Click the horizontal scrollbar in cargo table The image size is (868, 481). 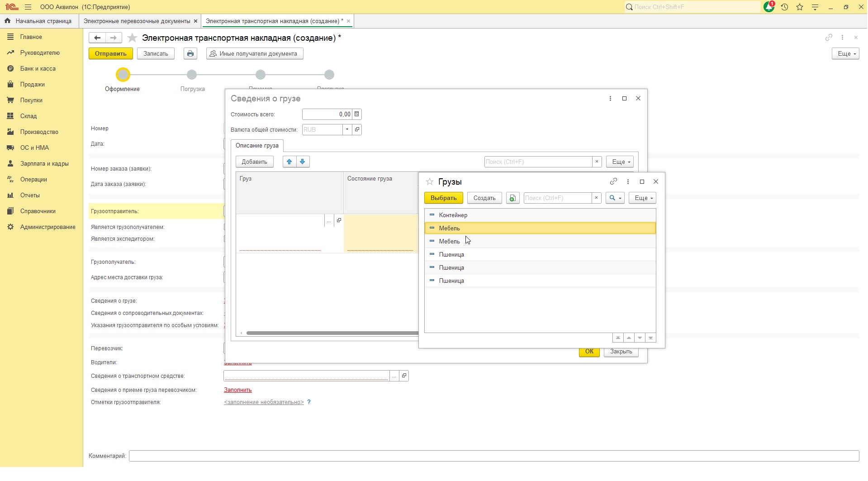(x=332, y=333)
